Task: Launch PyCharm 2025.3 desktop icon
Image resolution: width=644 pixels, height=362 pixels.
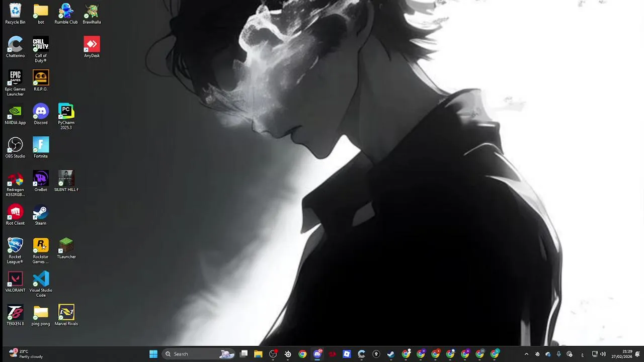Action: click(x=66, y=117)
